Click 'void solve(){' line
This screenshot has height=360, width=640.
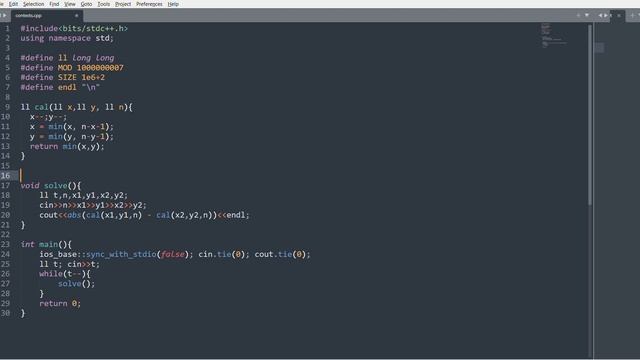click(51, 186)
